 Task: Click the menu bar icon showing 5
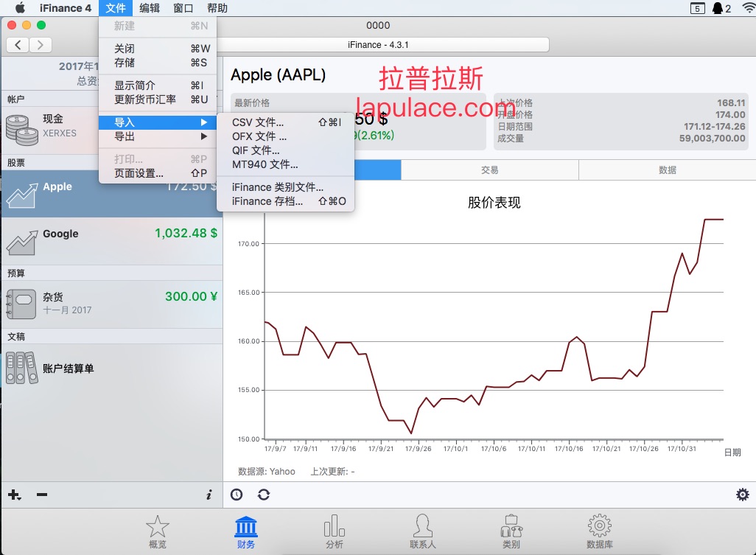(x=697, y=8)
